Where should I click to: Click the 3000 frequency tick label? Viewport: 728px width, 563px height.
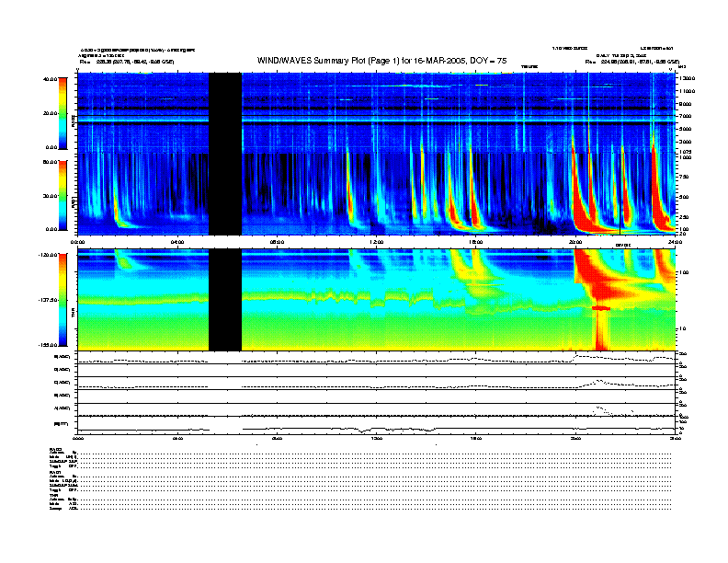(x=686, y=142)
